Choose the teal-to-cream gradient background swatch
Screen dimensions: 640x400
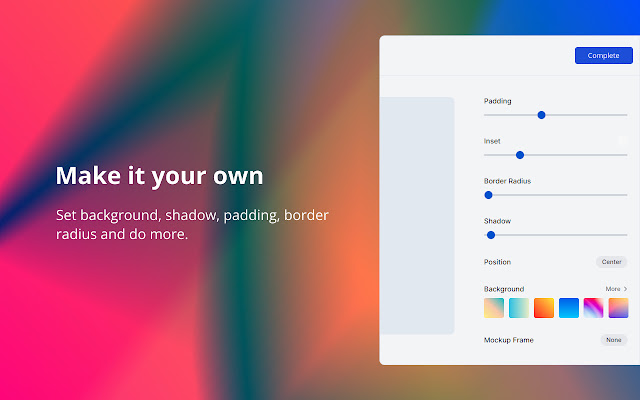[519, 308]
